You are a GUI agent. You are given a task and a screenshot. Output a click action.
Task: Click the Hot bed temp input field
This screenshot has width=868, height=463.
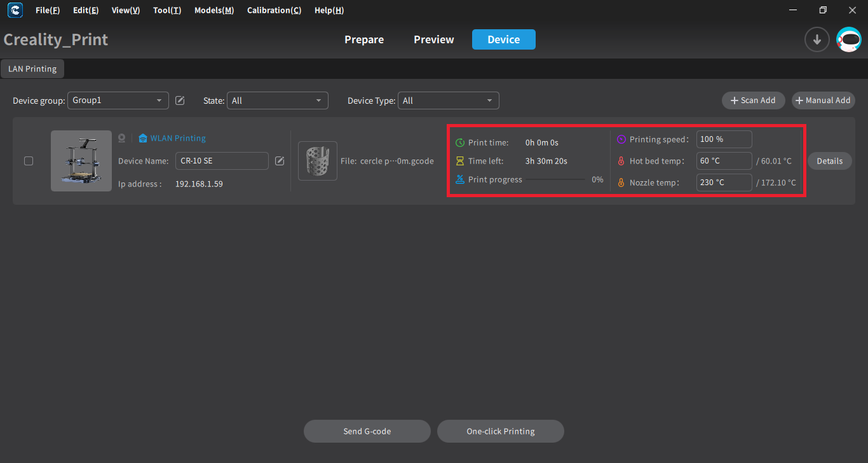coord(724,161)
